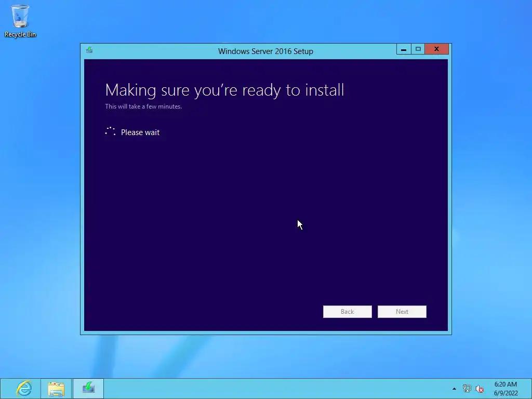Minimize the Windows Server 2016 Setup window
The height and width of the screenshot is (399, 532).
[403, 49]
